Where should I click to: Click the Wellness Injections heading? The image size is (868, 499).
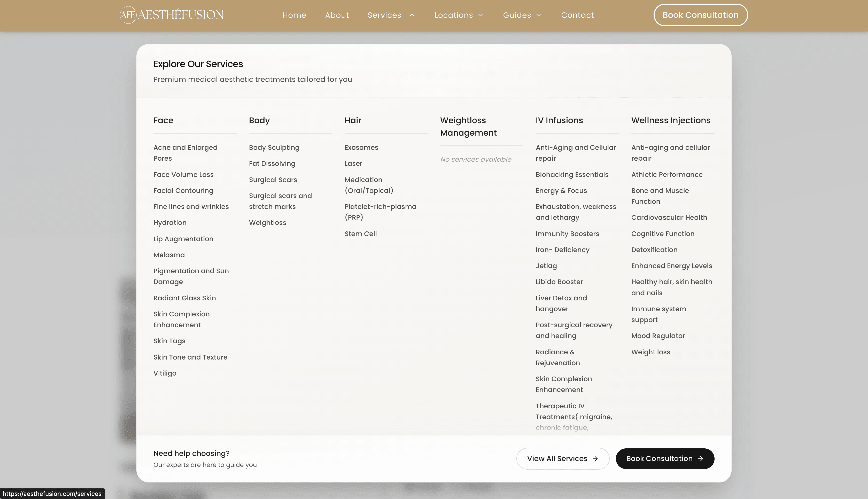point(671,120)
